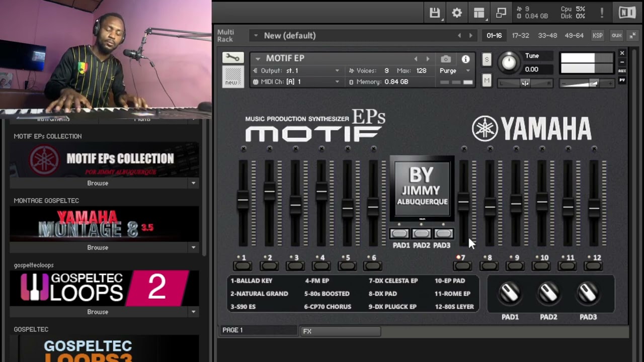Switch to rack page 17-32
Viewport: 644px width, 362px height.
tap(520, 36)
